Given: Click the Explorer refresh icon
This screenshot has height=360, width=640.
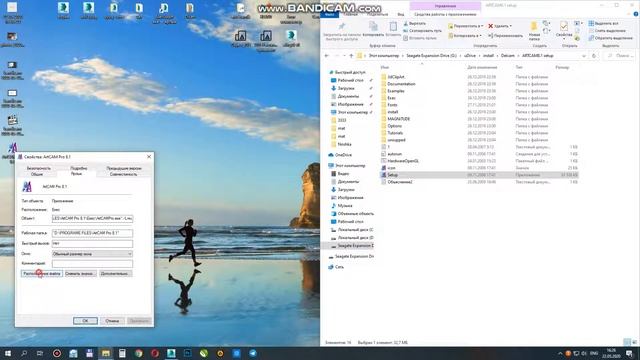Looking at the screenshot, I should click(x=594, y=56).
